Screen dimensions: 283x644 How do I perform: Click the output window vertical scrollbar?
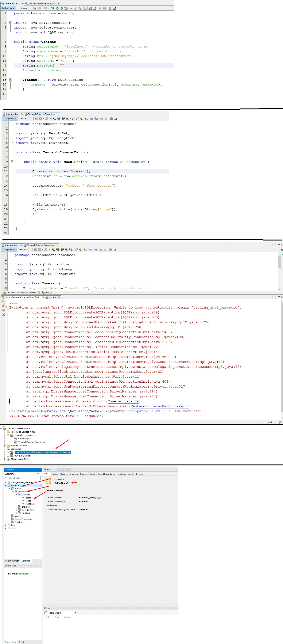point(282,359)
